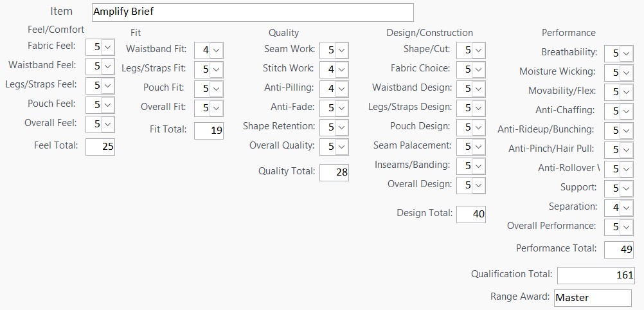
Task: Open the Fabric Feel rating dropdown
Action: [x=107, y=47]
